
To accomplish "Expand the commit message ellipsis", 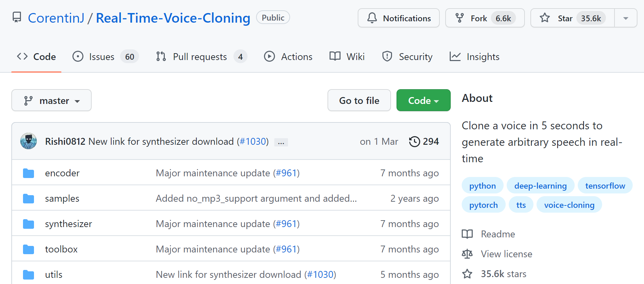I will coord(281,142).
